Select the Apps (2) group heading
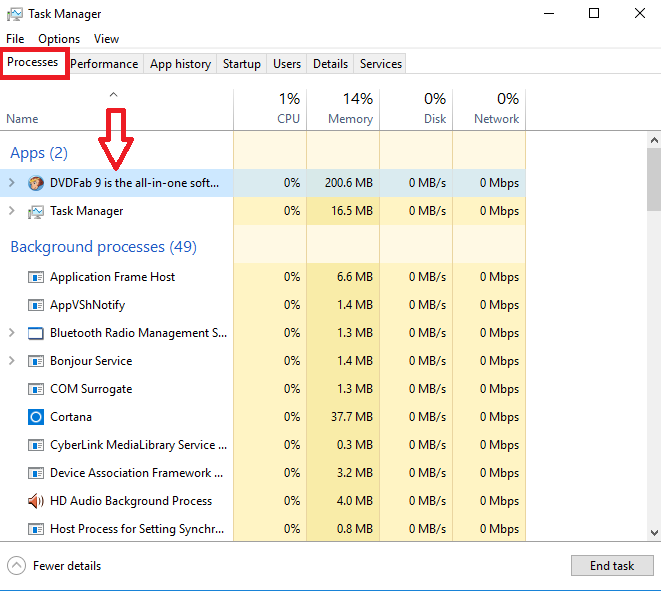This screenshot has width=663, height=591. (x=39, y=153)
